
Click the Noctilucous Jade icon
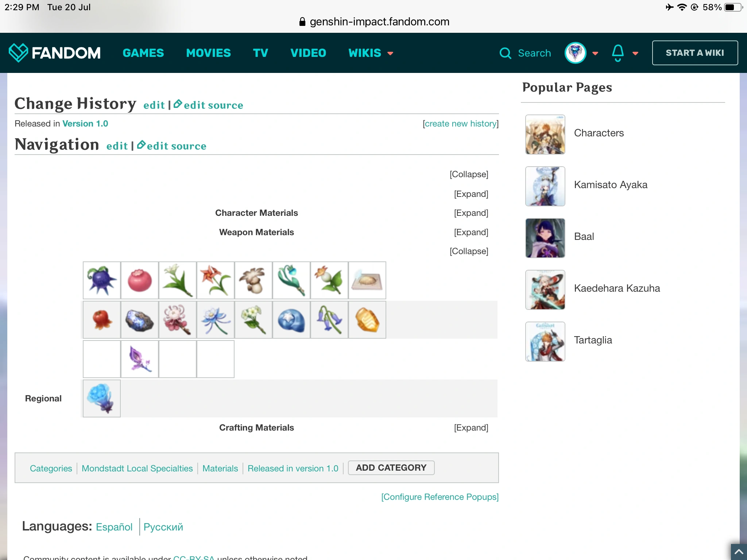pyautogui.click(x=139, y=320)
